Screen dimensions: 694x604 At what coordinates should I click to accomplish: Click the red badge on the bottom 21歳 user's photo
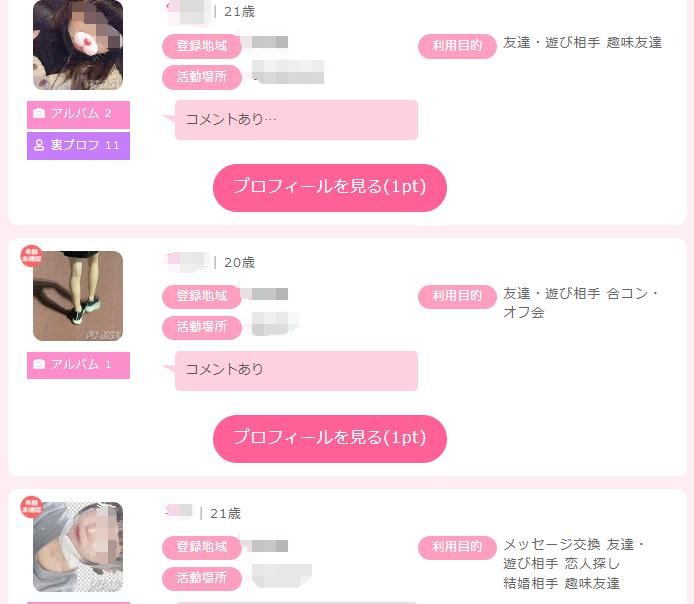[31, 507]
